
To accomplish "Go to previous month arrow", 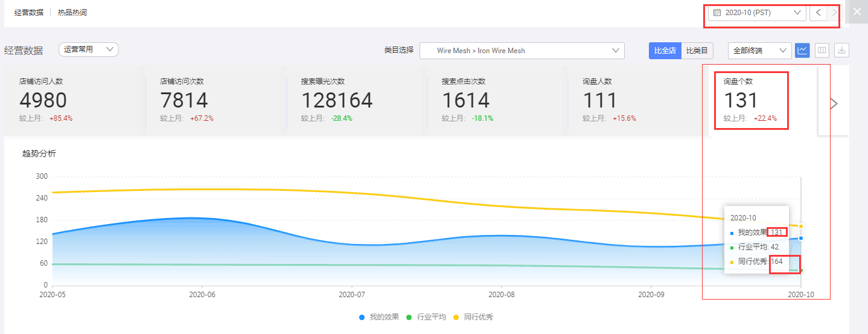I will click(x=818, y=13).
